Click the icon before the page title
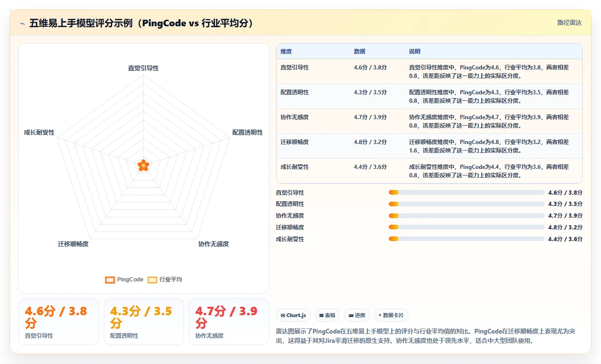The height and width of the screenshot is (364, 601). [22, 23]
